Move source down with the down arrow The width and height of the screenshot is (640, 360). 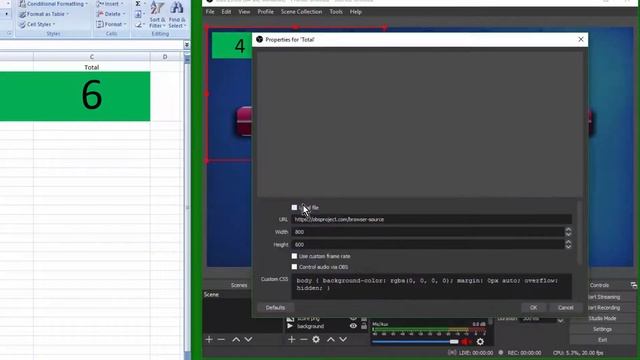click(343, 339)
